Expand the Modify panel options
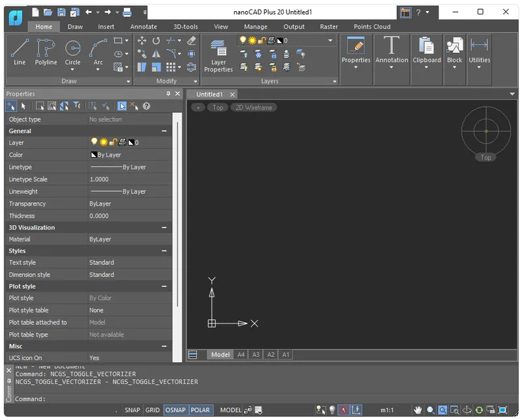The image size is (522, 420). coord(195,82)
